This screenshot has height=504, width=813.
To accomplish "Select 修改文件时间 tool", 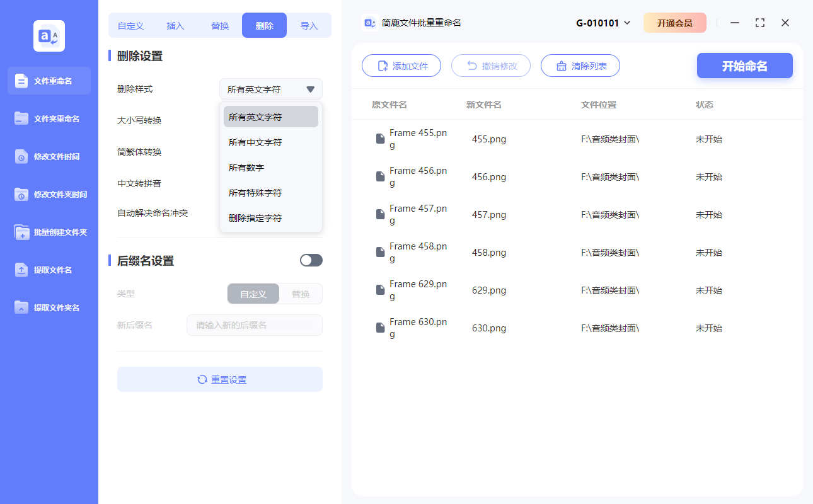I will (x=49, y=156).
